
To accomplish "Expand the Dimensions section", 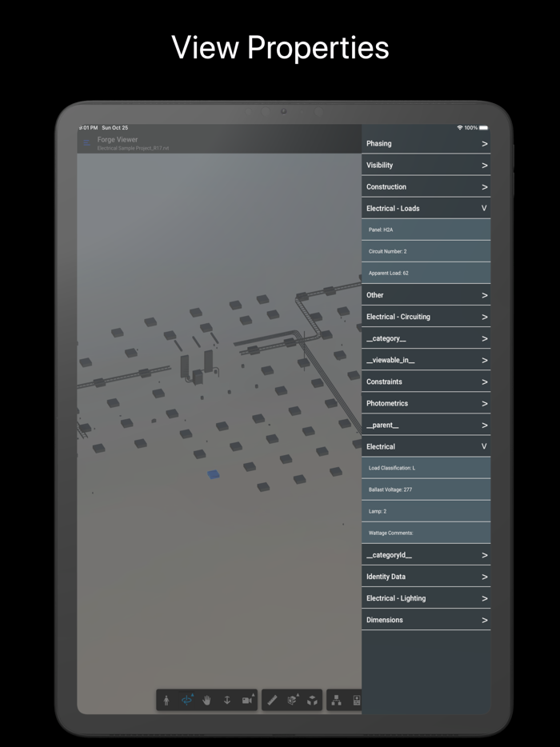I will 426,620.
